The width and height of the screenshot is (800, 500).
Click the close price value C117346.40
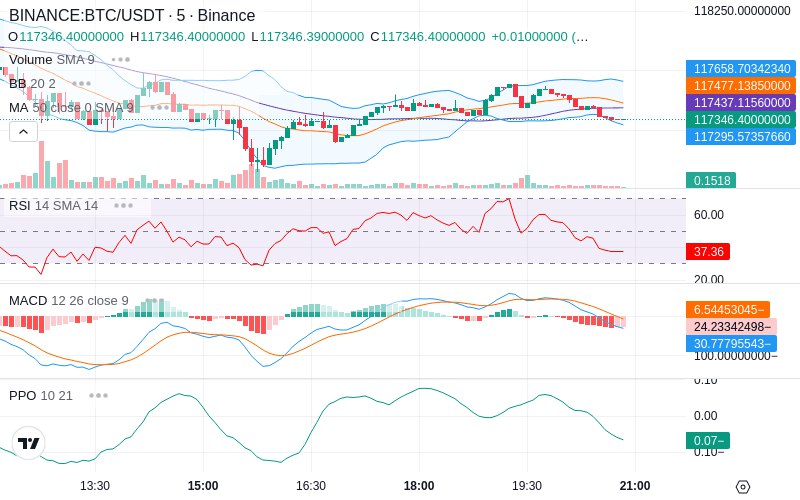pyautogui.click(x=428, y=37)
